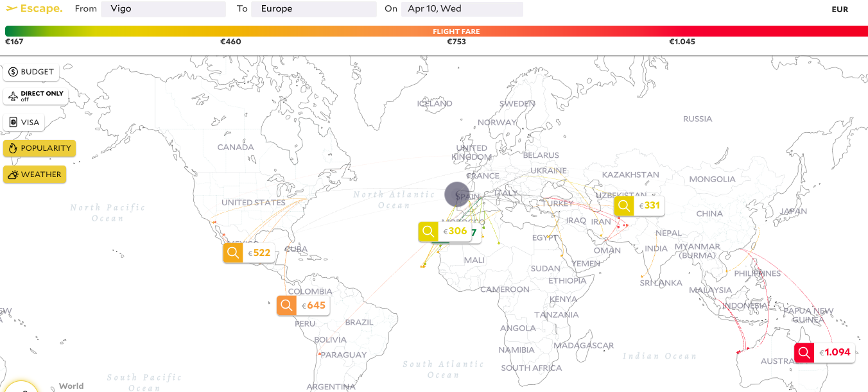Click the passport icon on the Visa filter
This screenshot has height=392, width=868.
pos(13,123)
